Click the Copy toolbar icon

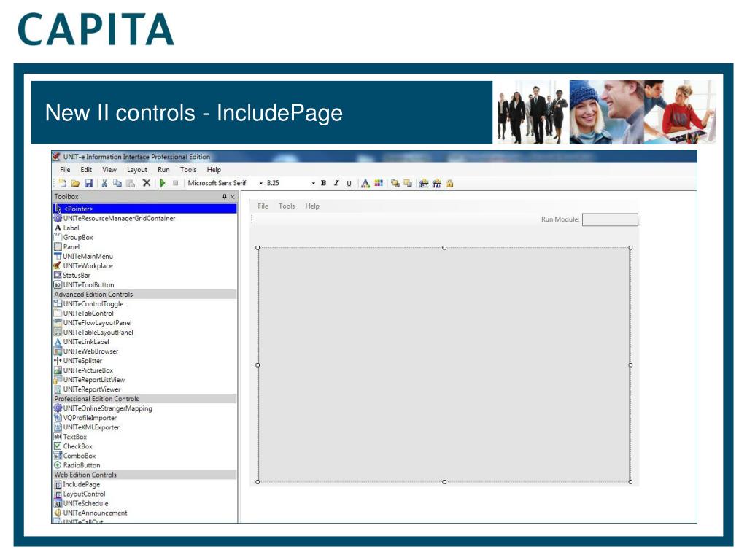(117, 183)
